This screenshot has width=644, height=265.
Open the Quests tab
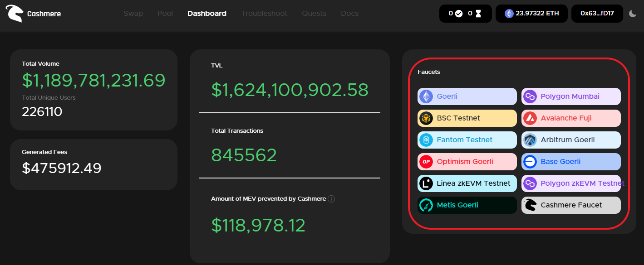pos(314,14)
